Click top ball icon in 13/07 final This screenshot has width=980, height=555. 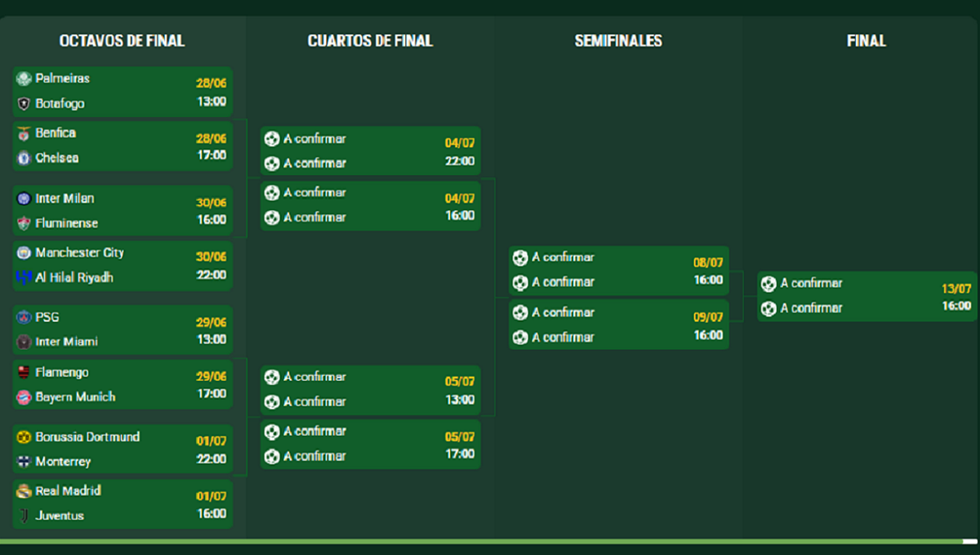click(768, 284)
